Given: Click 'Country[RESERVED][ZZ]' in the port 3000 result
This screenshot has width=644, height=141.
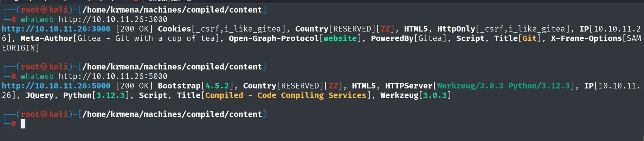Looking at the screenshot, I should tap(345, 29).
